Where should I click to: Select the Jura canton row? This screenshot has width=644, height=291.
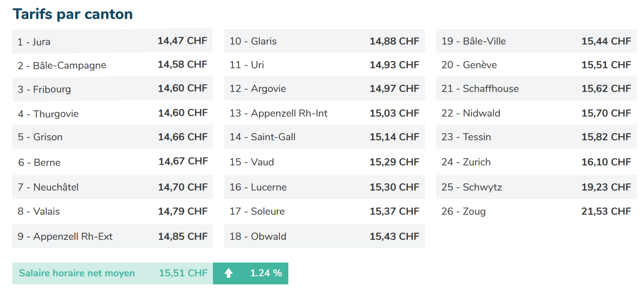112,41
